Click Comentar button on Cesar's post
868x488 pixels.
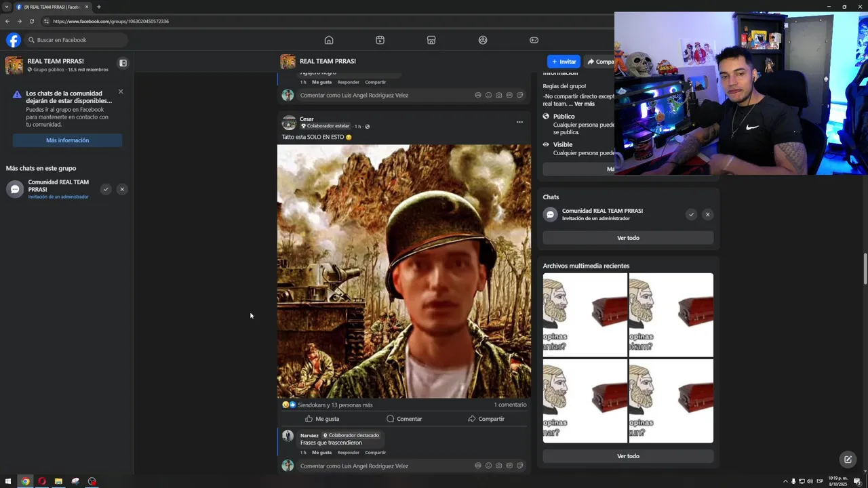[x=404, y=419]
